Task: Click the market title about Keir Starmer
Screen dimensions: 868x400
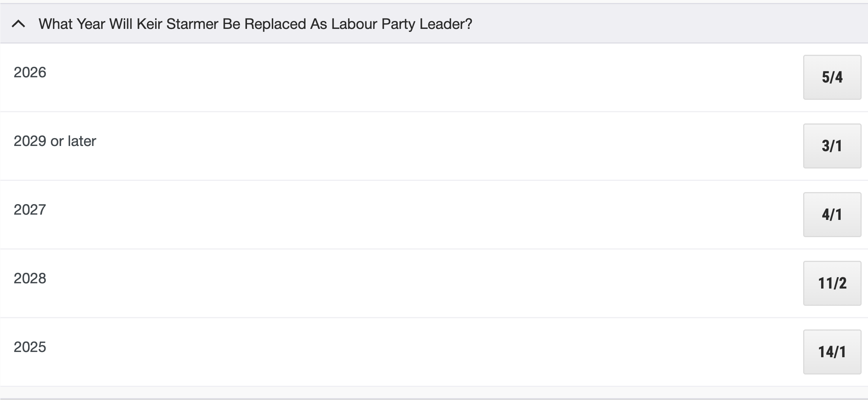Action: pyautogui.click(x=255, y=24)
